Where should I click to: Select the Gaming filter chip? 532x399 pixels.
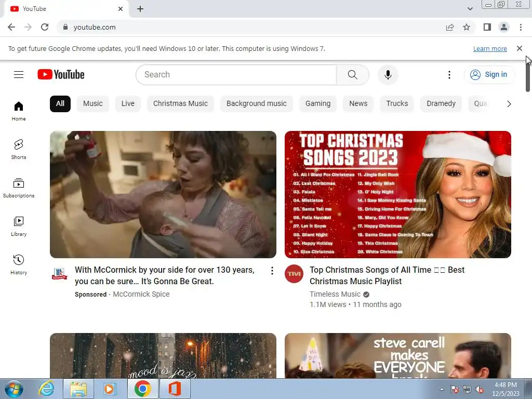318,103
